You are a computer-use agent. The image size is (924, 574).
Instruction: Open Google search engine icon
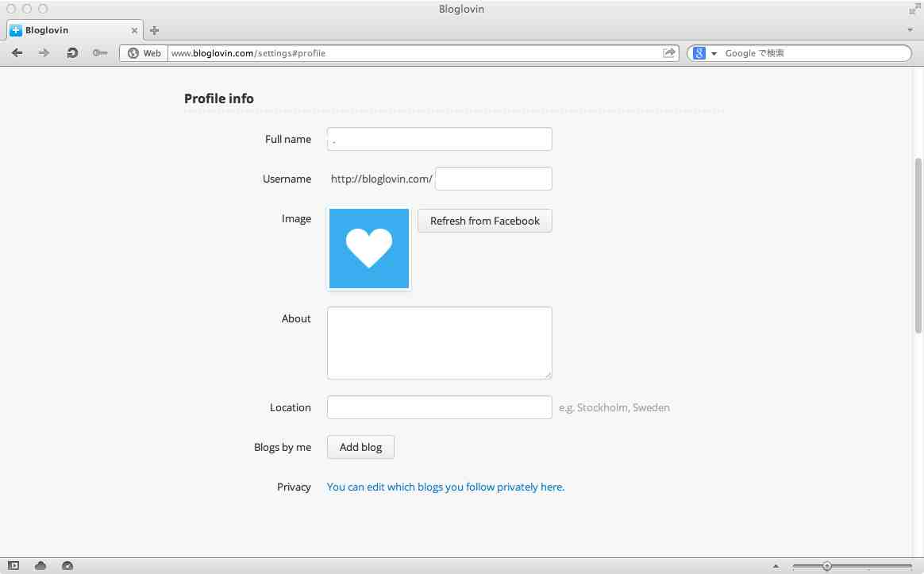click(699, 53)
